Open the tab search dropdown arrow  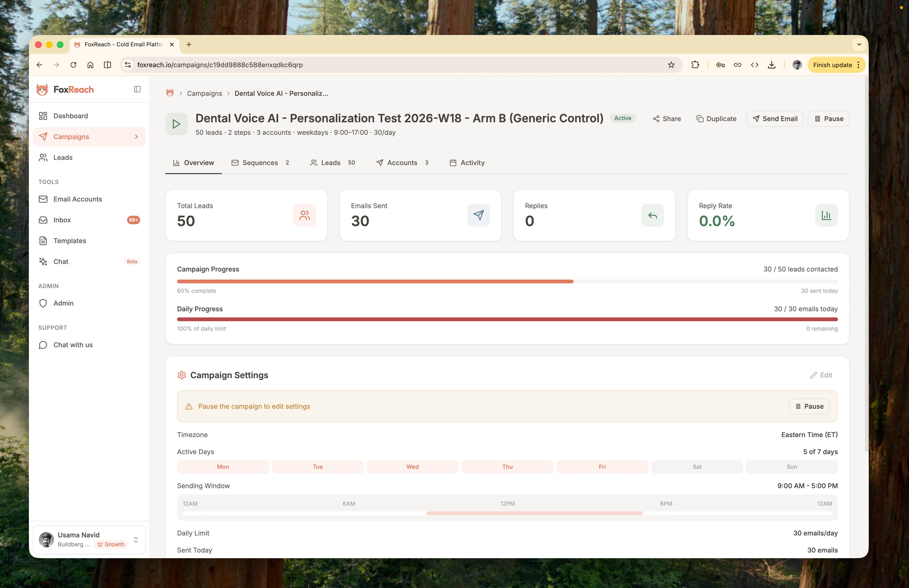(x=859, y=45)
